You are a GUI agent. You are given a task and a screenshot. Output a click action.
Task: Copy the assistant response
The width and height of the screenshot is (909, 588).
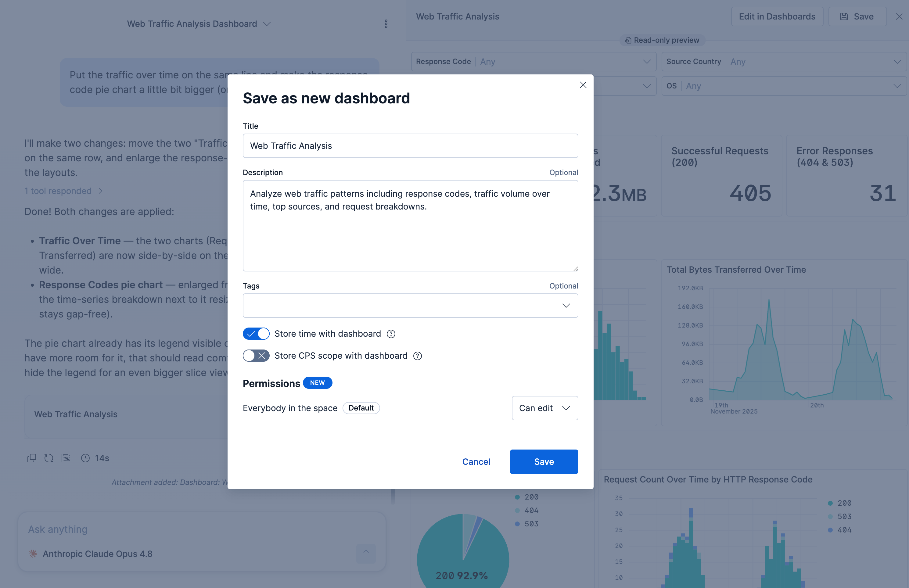pyautogui.click(x=32, y=458)
